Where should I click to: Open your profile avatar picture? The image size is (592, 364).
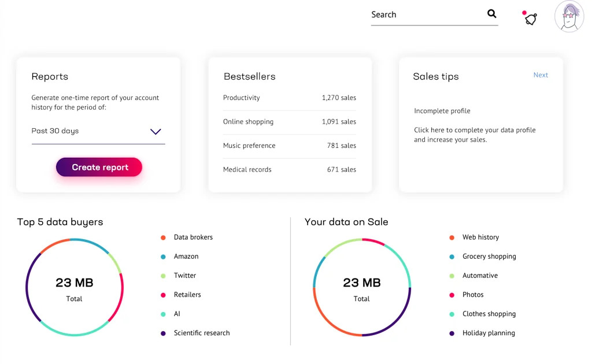tap(568, 16)
